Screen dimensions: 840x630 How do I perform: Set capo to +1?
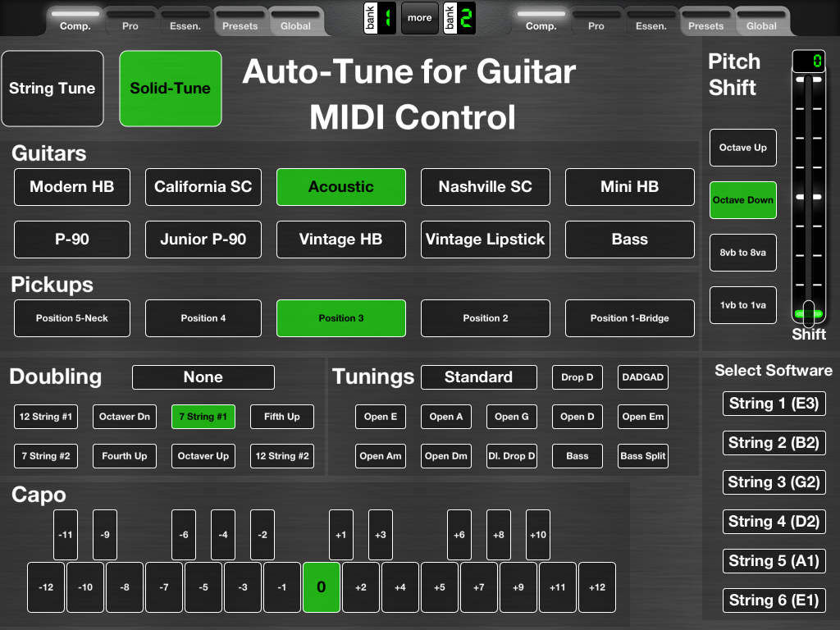pos(341,535)
